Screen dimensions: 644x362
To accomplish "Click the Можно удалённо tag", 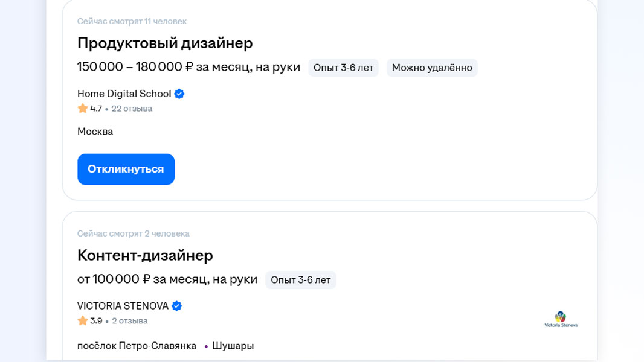I will (x=432, y=68).
